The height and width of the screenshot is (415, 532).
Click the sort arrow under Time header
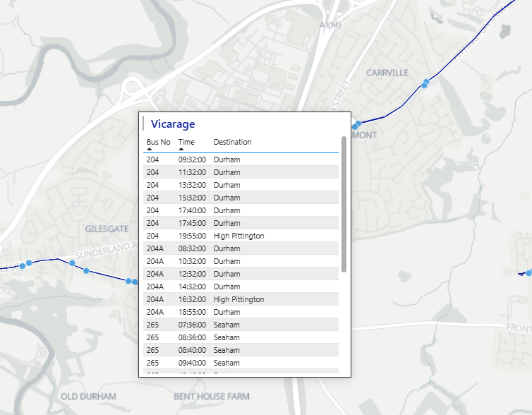(181, 149)
